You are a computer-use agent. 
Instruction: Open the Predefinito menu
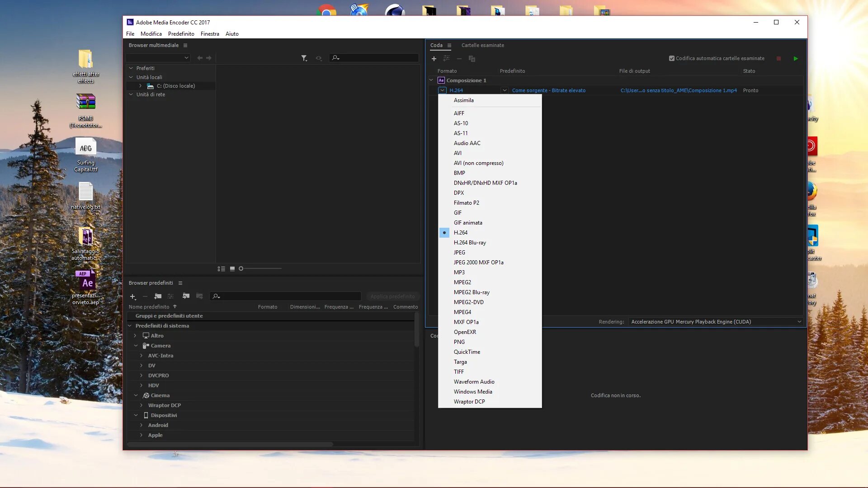click(181, 34)
